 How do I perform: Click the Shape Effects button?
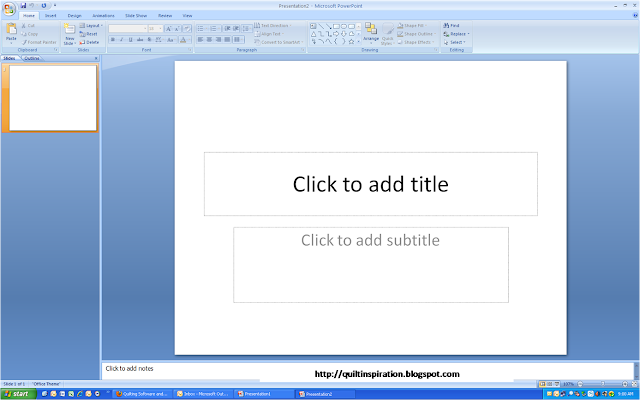click(416, 42)
